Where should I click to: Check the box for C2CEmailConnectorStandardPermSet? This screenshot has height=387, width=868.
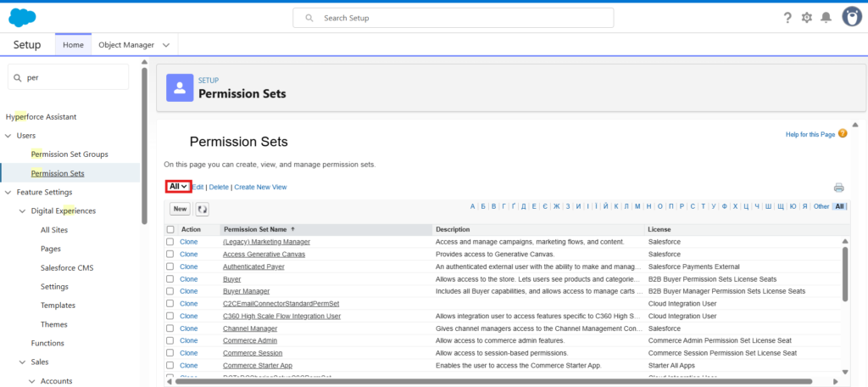pyautogui.click(x=170, y=303)
